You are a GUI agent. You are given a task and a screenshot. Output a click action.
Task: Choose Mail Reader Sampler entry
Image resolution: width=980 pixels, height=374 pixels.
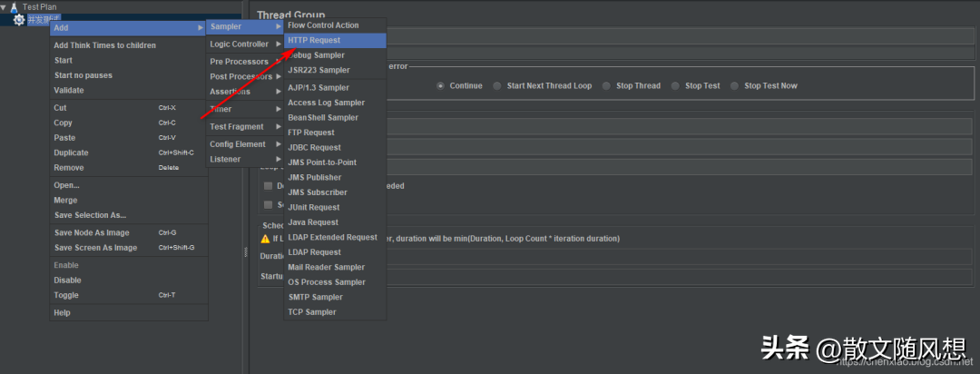[x=335, y=268]
